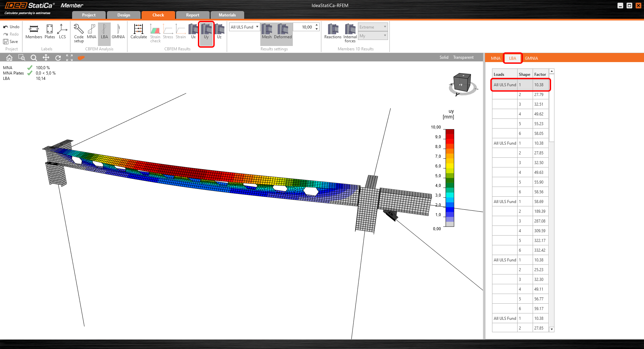
Task: Switch to the Report tab
Action: pyautogui.click(x=193, y=15)
